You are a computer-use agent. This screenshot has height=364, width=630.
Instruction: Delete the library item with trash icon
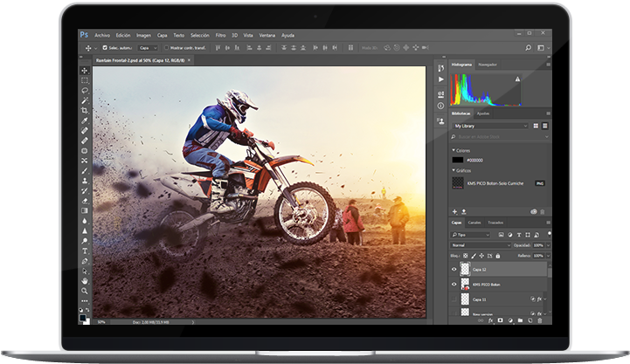(543, 211)
